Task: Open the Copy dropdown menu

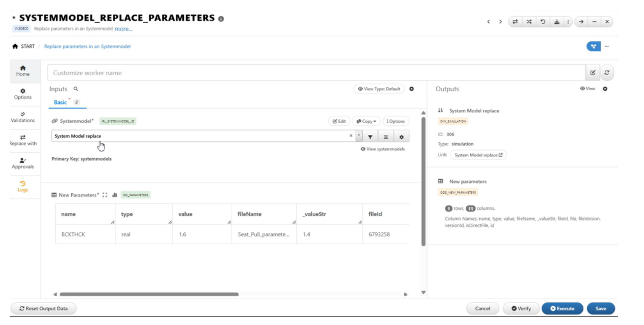Action: [x=366, y=121]
